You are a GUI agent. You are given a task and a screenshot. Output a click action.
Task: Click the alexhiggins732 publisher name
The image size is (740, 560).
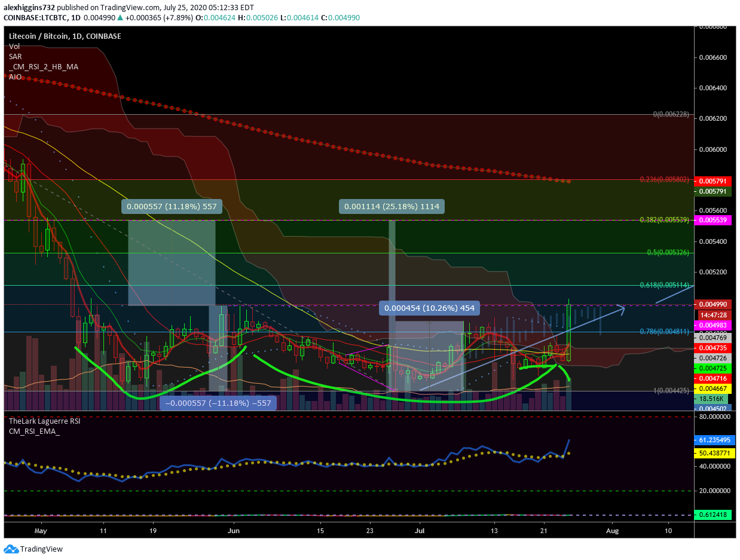click(30, 8)
